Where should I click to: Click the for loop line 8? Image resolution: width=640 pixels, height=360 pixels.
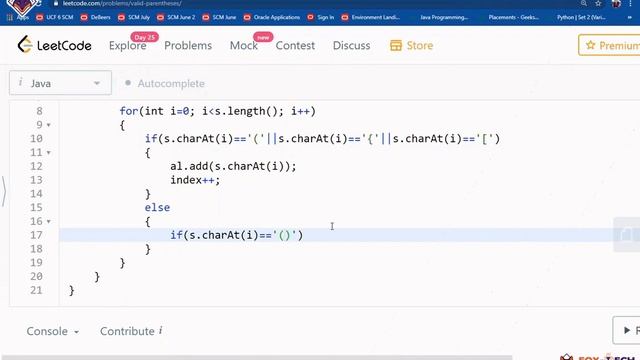pos(217,111)
